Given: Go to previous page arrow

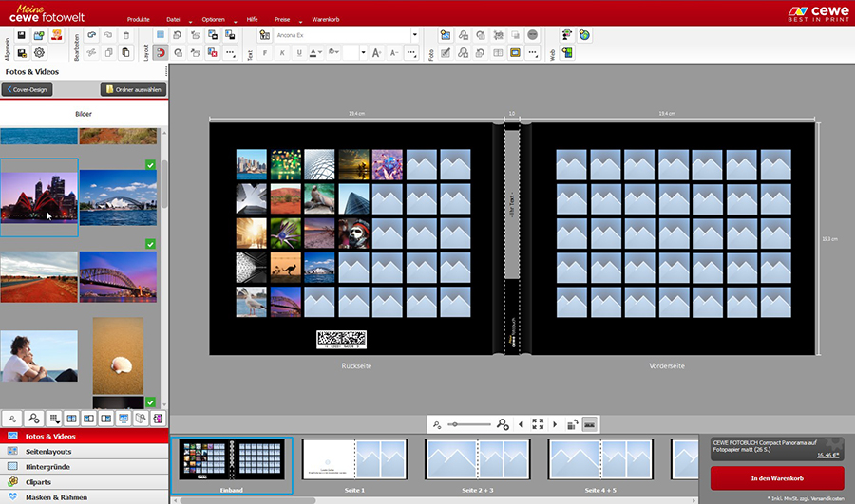Looking at the screenshot, I should pos(520,424).
